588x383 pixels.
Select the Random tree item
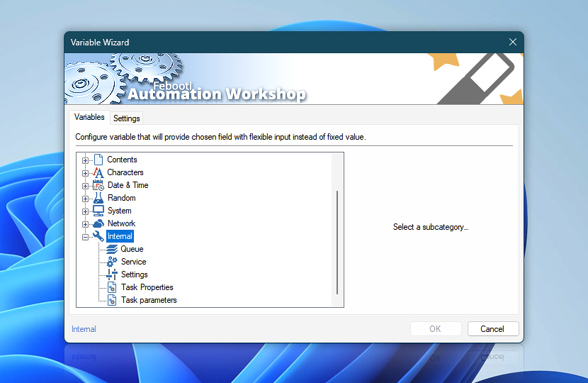[122, 198]
